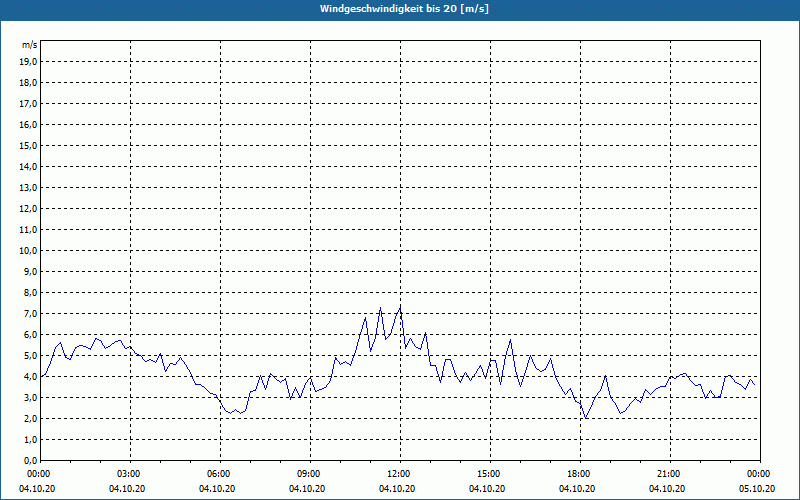Click the wind speed peak near 12:00

400,306
